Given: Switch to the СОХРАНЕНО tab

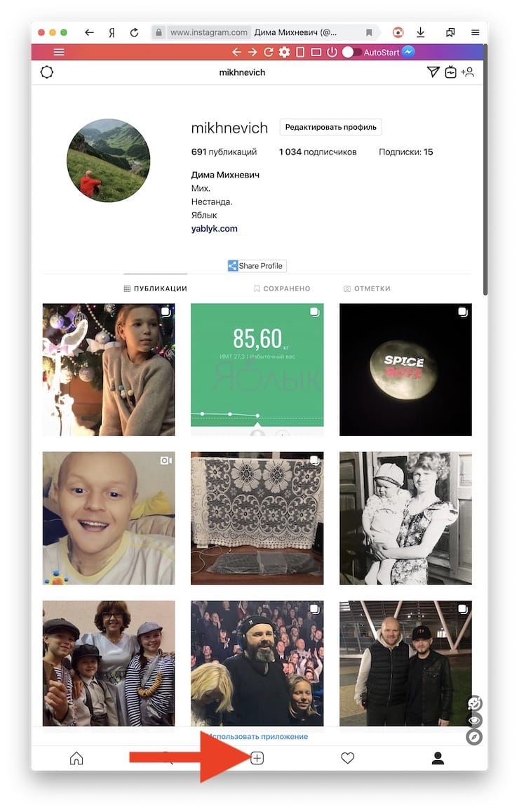Looking at the screenshot, I should coord(282,288).
